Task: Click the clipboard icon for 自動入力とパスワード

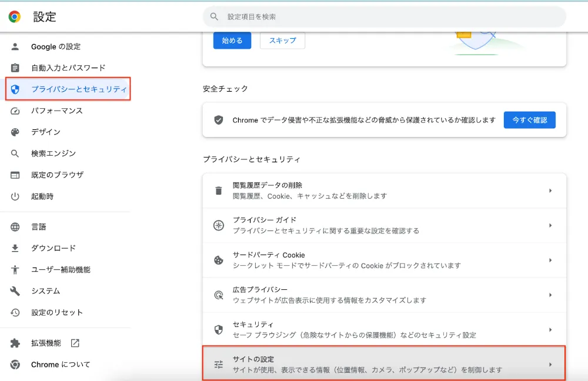Action: [x=15, y=68]
